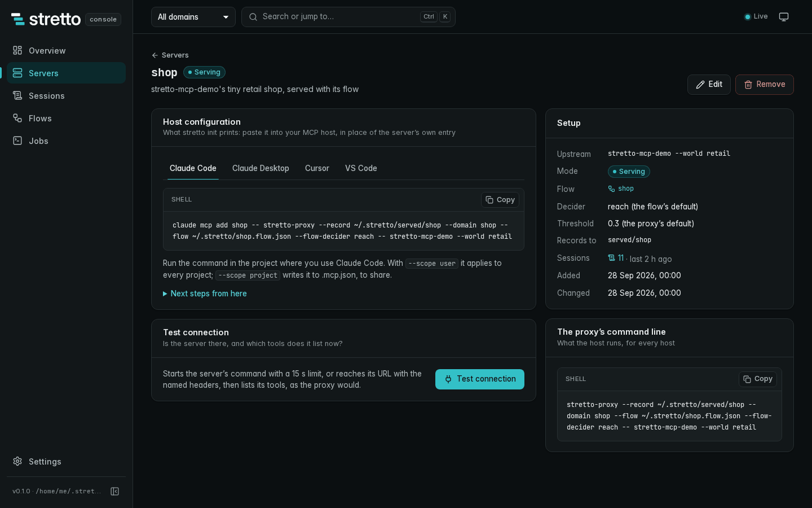Click the Serving badge beside shop title

click(204, 72)
